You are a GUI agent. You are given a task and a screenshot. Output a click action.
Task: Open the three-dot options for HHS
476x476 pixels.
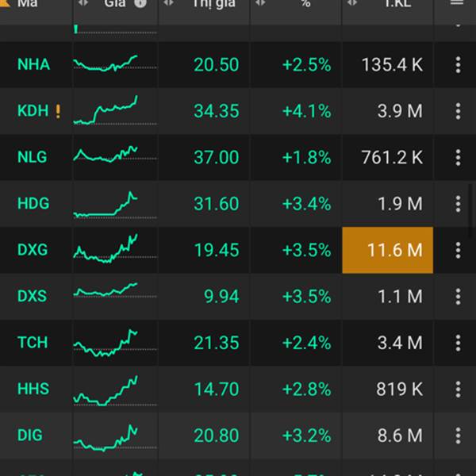(458, 389)
